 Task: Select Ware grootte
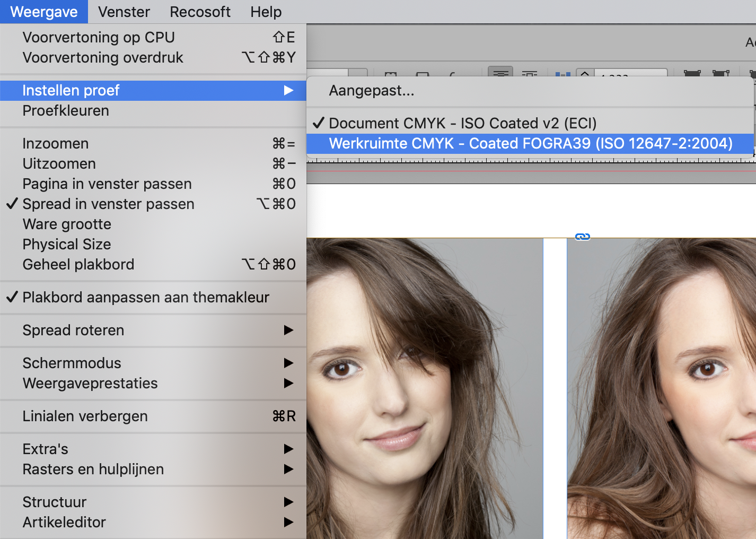pyautogui.click(x=153, y=224)
